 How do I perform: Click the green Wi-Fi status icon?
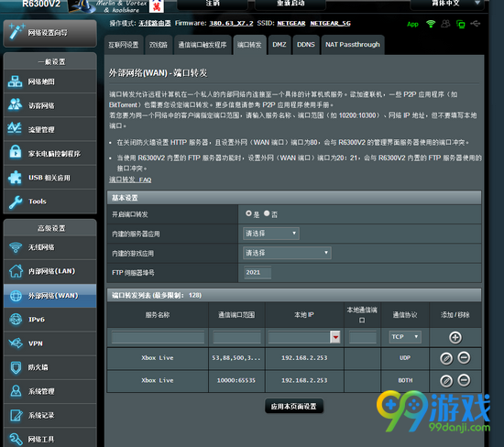pyautogui.click(x=431, y=24)
